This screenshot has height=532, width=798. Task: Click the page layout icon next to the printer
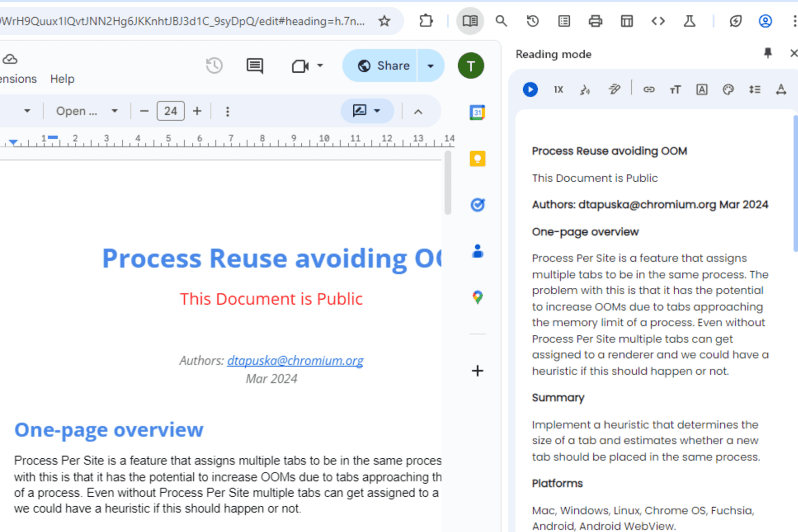tap(627, 21)
